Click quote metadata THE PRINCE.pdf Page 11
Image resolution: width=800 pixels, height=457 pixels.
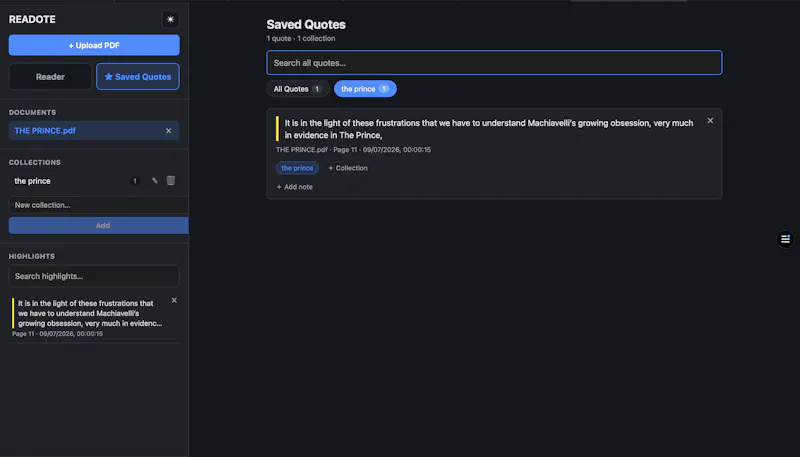pyautogui.click(x=354, y=149)
